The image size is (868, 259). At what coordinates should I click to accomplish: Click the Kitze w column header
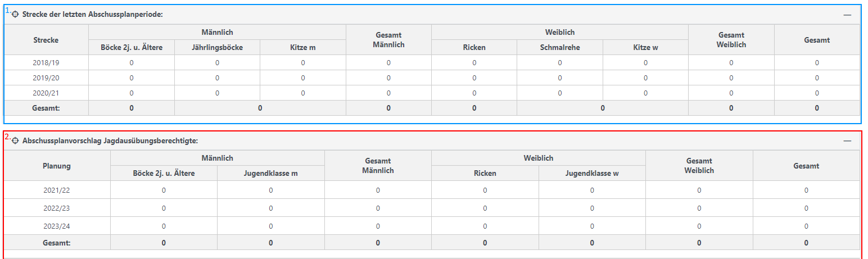click(x=645, y=47)
